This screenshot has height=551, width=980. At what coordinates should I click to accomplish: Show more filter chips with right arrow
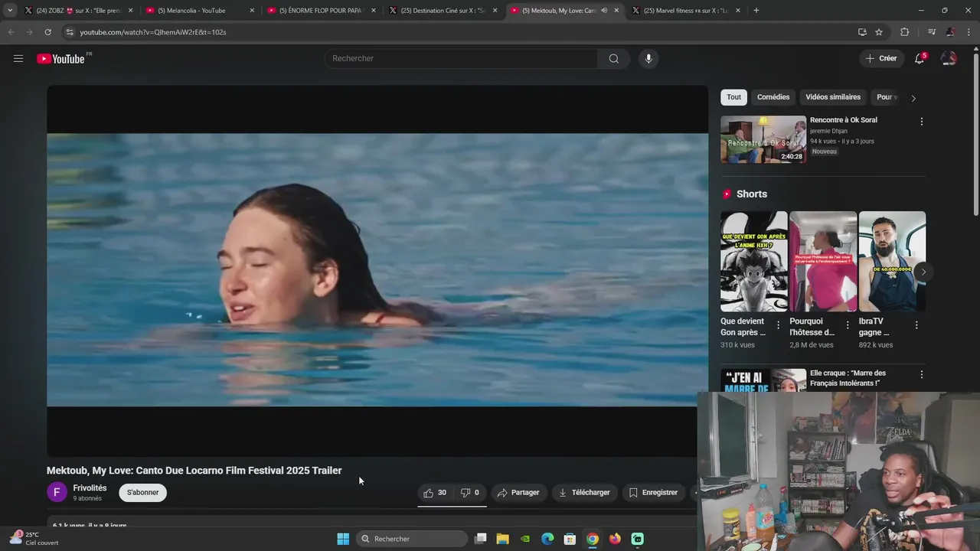click(913, 98)
